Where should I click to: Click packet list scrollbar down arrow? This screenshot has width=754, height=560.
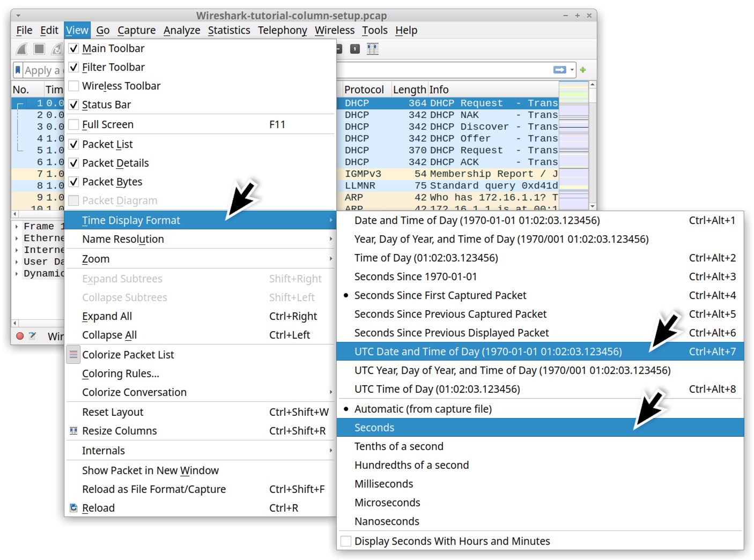593,206
